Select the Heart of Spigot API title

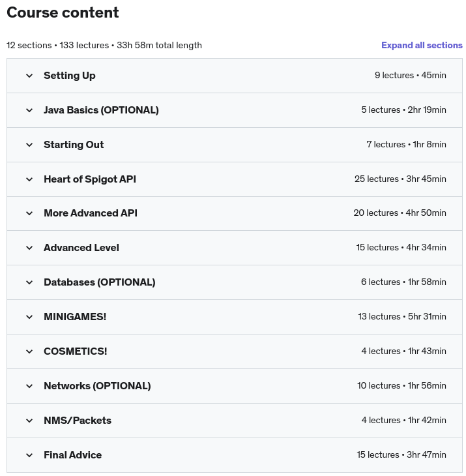tap(90, 179)
